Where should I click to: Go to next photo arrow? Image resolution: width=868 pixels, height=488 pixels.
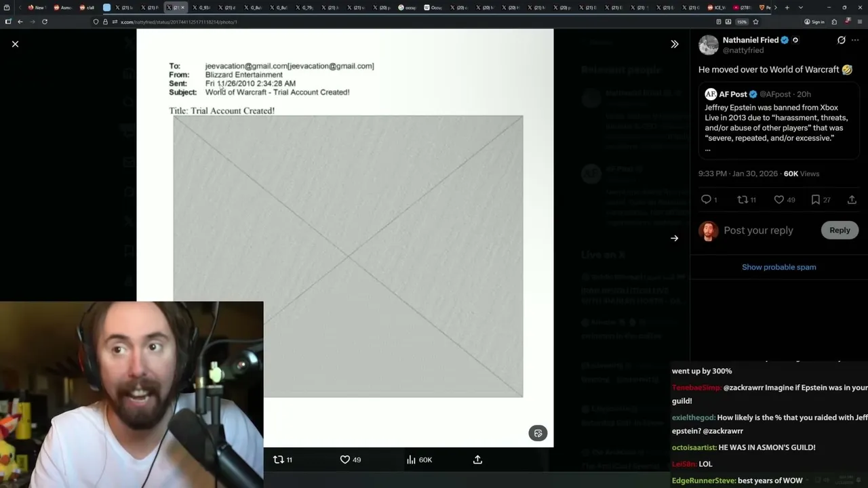coord(674,238)
